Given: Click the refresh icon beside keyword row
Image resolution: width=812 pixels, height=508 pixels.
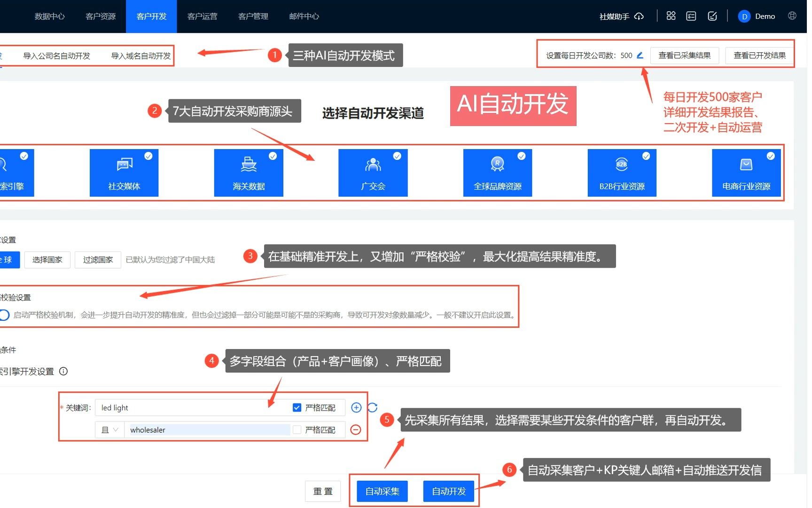Looking at the screenshot, I should (x=373, y=407).
